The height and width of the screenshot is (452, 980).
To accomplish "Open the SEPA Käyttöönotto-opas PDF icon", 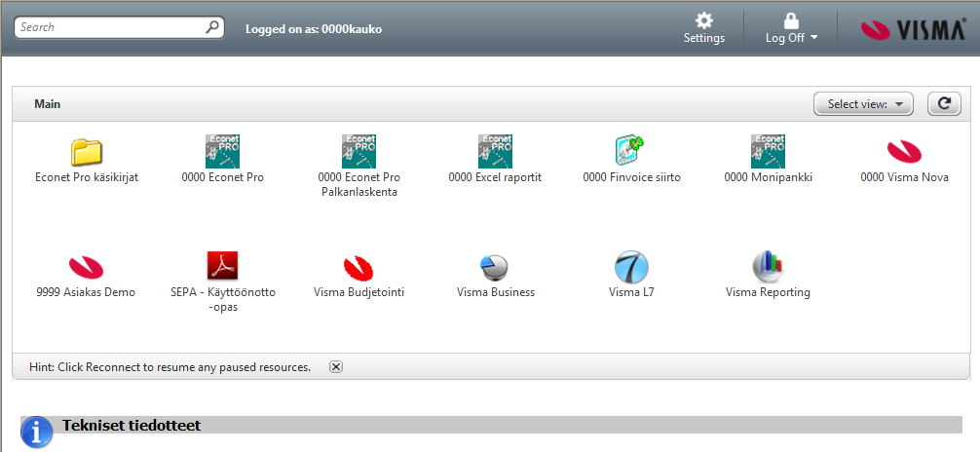I will pos(222,266).
